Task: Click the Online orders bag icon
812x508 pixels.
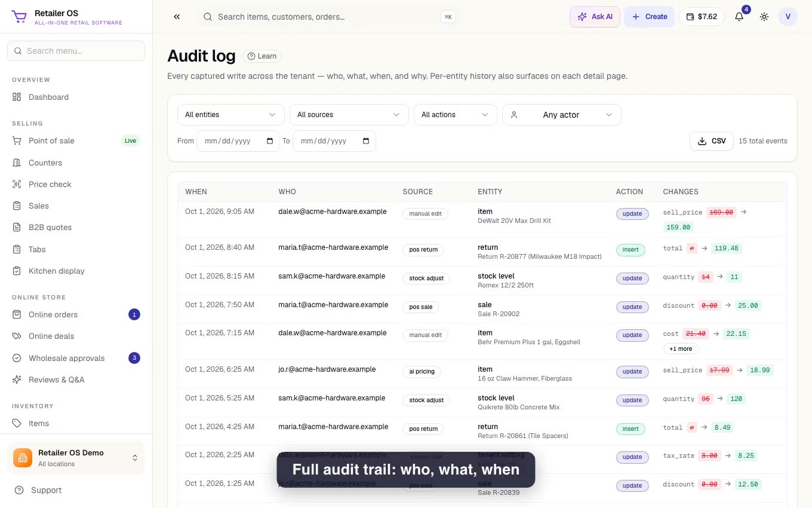Action: tap(17, 314)
